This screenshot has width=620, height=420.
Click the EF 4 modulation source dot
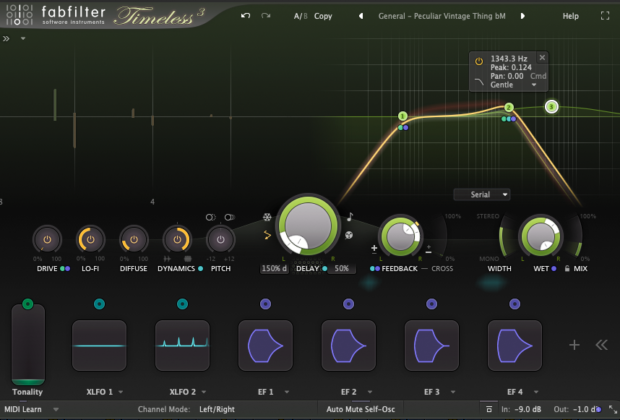[x=514, y=304]
